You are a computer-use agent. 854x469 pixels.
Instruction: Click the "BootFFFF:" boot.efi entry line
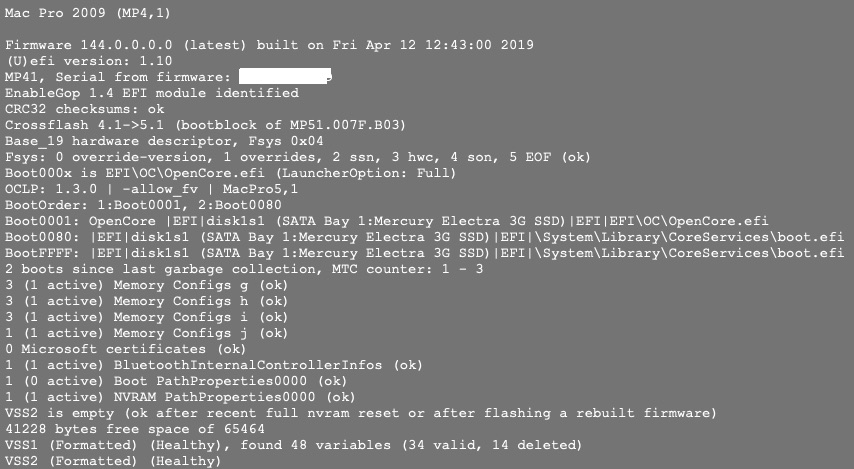click(424, 253)
